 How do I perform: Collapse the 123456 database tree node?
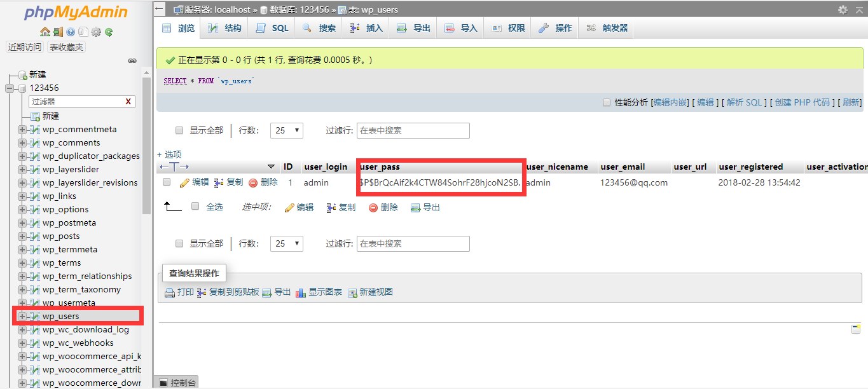10,88
